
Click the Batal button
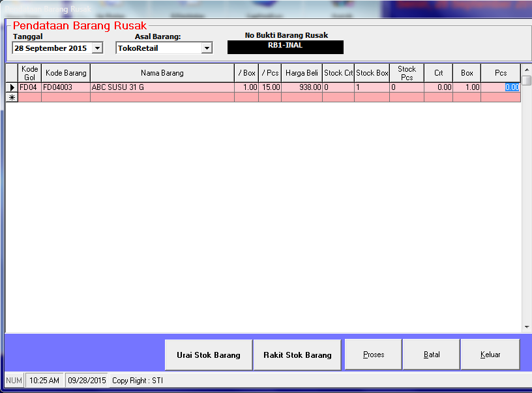click(431, 355)
